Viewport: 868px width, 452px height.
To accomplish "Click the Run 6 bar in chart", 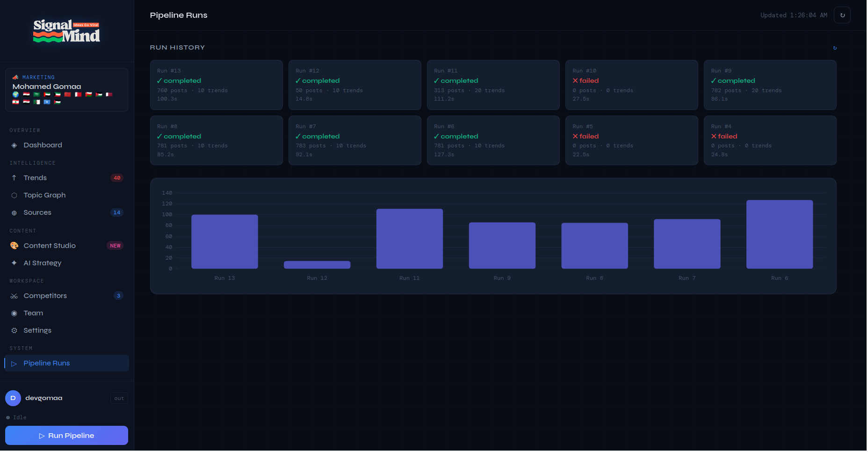I will [781, 235].
